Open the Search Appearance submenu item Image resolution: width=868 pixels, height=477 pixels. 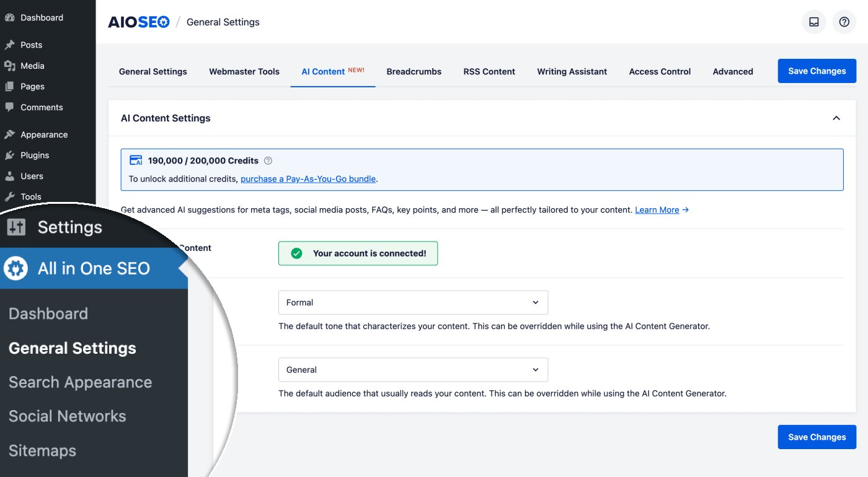tap(81, 382)
